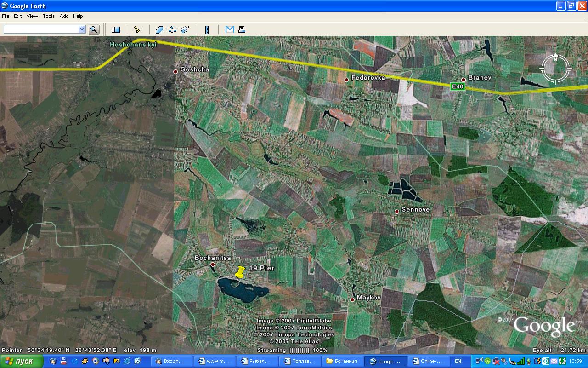Select the Add Polygon tool
The image size is (588, 368).
(160, 29)
